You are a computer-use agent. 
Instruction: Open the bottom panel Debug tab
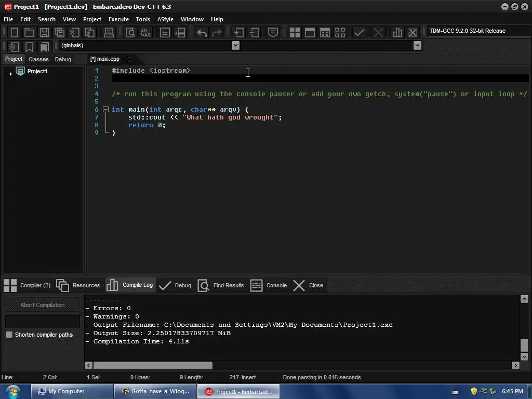(175, 285)
